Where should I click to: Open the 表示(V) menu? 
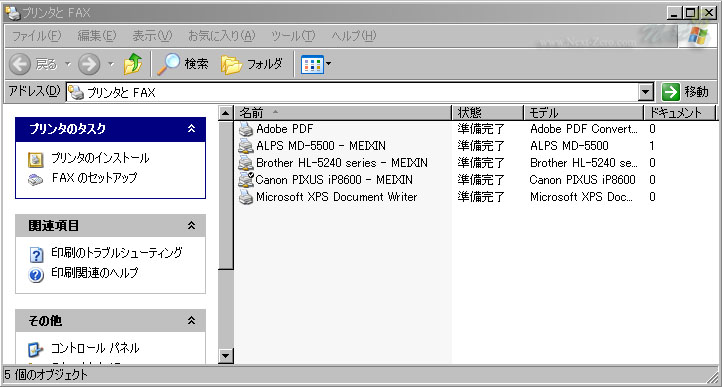coord(152,35)
